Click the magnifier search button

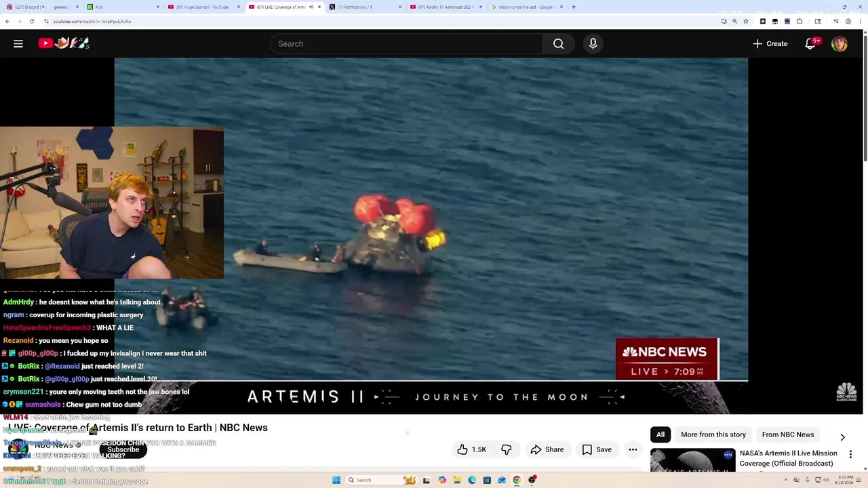558,43
